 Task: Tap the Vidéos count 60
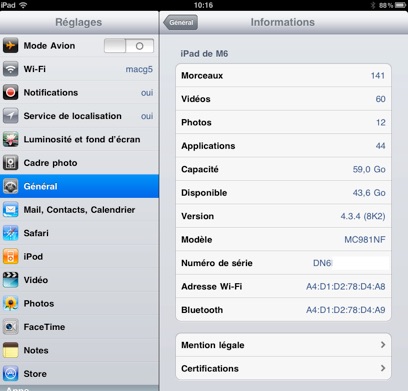[380, 99]
